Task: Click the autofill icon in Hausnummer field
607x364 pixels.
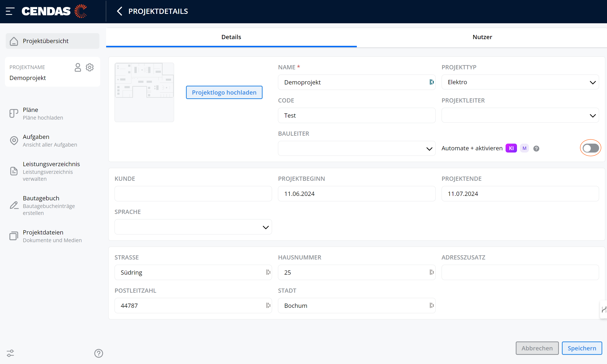Action: 431,272
